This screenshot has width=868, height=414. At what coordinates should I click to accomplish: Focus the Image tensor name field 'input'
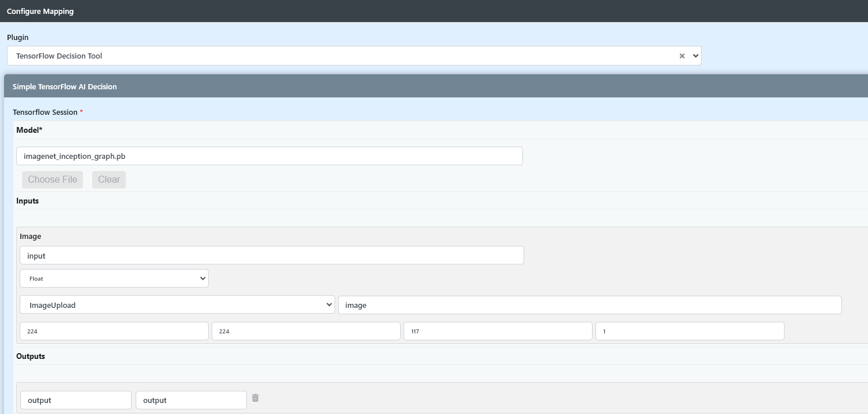271,256
